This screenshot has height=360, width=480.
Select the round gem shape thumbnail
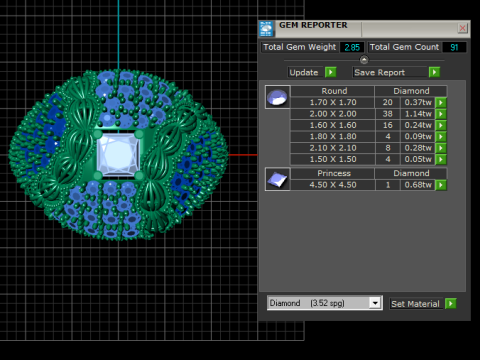(278, 97)
